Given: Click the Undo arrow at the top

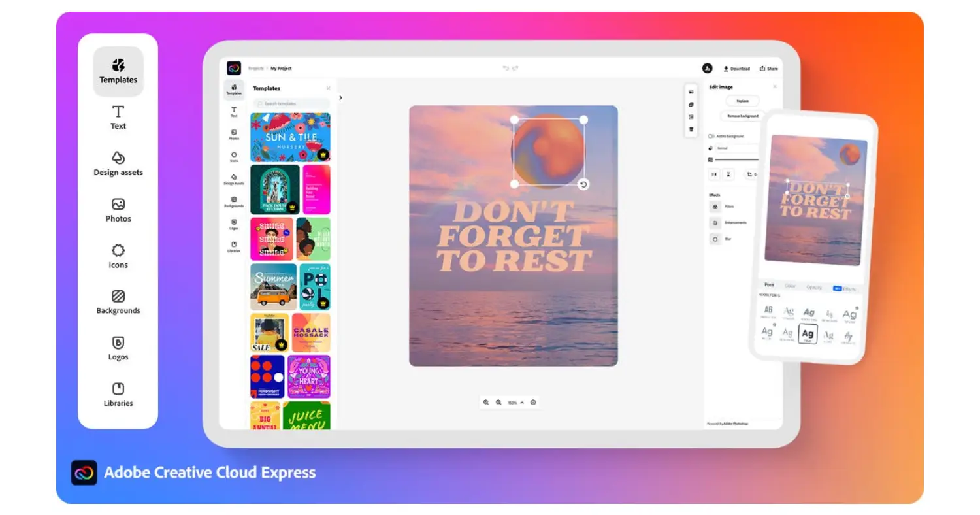Looking at the screenshot, I should click(x=504, y=67).
